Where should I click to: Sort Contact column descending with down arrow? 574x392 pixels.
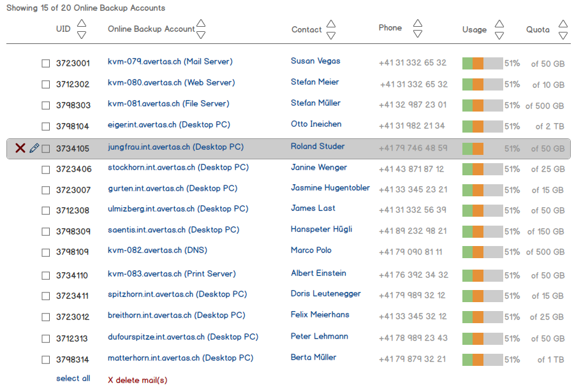click(x=330, y=35)
